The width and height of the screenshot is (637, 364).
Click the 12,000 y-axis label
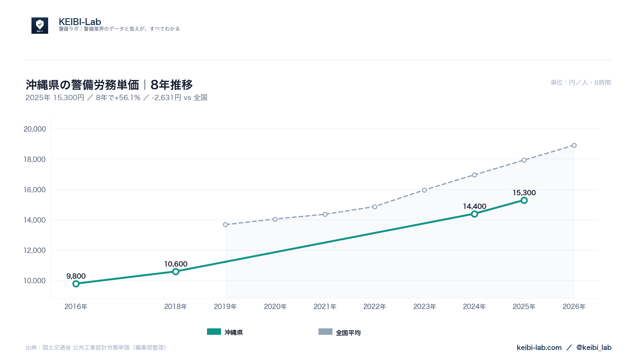coord(35,250)
